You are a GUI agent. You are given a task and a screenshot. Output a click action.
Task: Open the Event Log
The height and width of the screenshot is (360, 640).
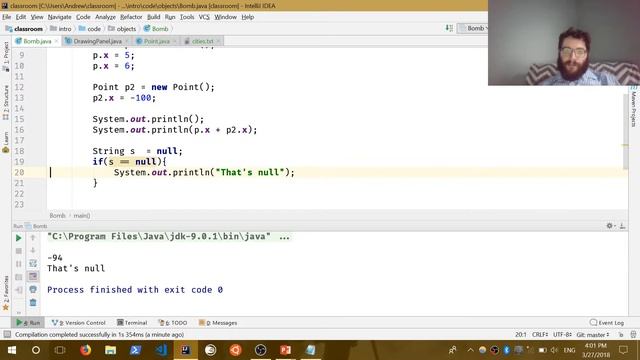click(x=607, y=323)
